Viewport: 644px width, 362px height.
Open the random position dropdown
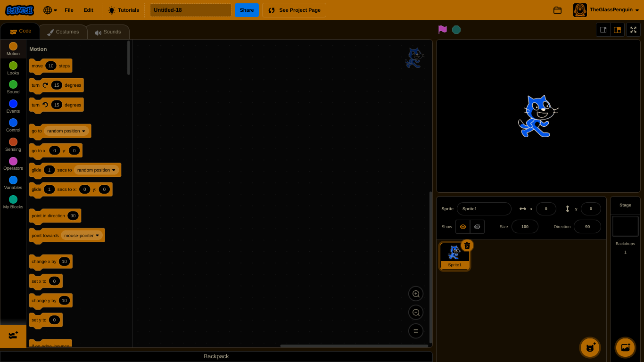66,131
